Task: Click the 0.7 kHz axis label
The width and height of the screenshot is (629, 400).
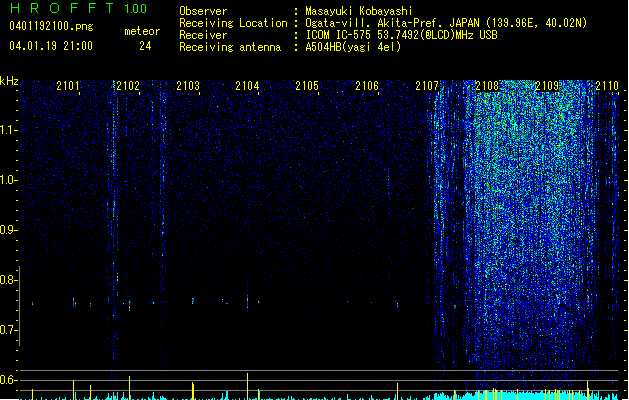Action: coord(8,330)
